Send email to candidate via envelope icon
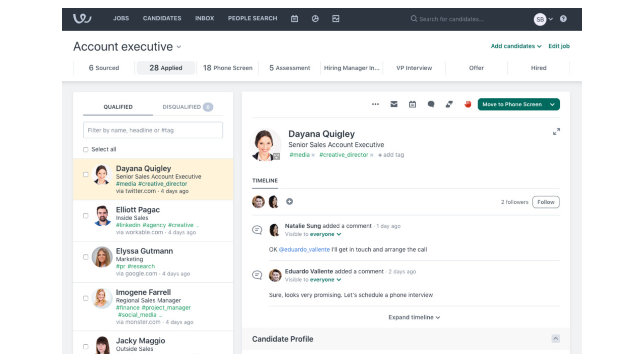Screen dimensions: 644x362 394,104
